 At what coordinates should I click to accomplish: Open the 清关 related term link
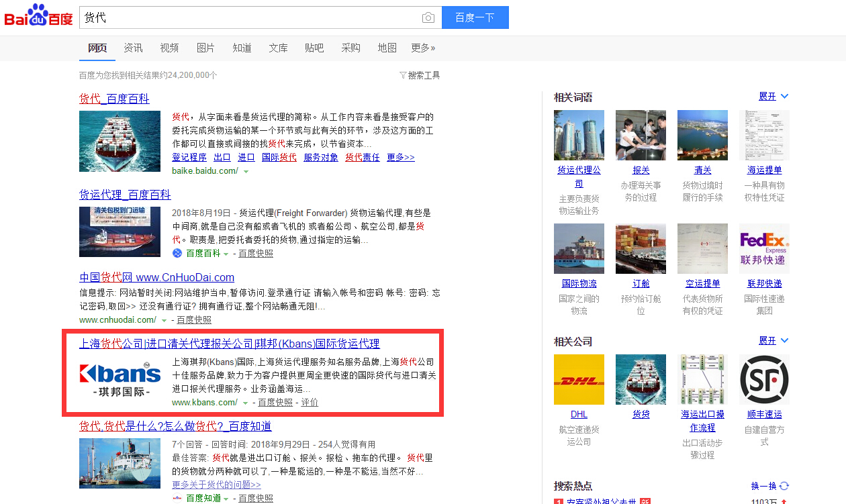703,170
